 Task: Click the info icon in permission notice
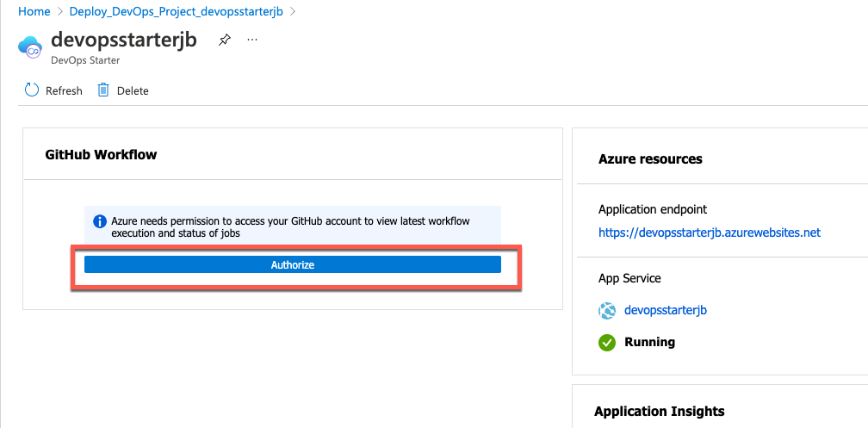(100, 221)
